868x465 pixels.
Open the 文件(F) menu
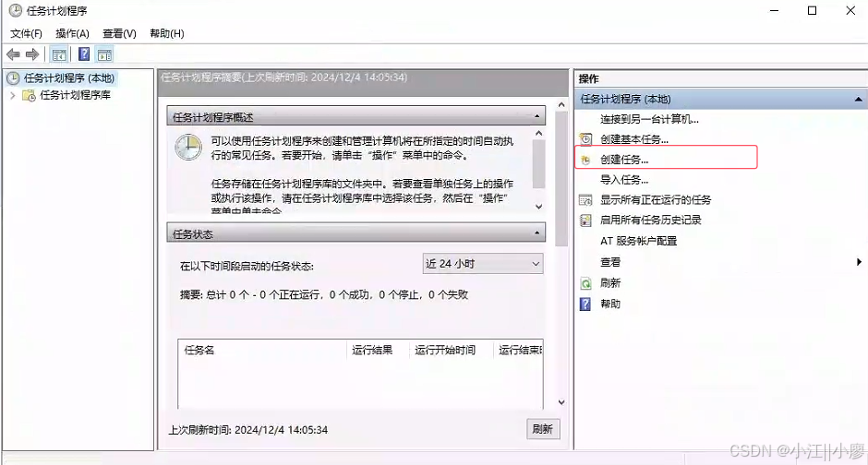click(x=26, y=34)
